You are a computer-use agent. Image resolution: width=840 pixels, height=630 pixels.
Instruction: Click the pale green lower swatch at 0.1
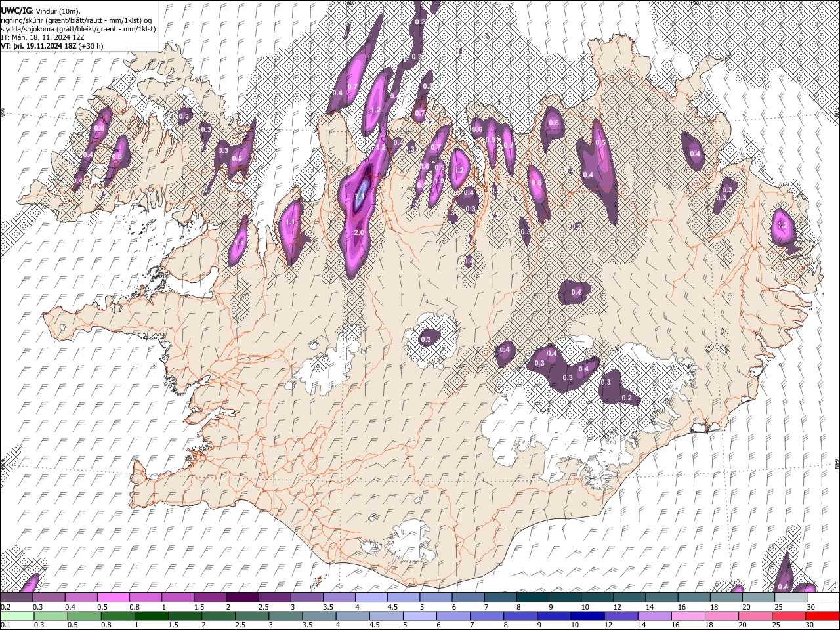click(x=17, y=616)
